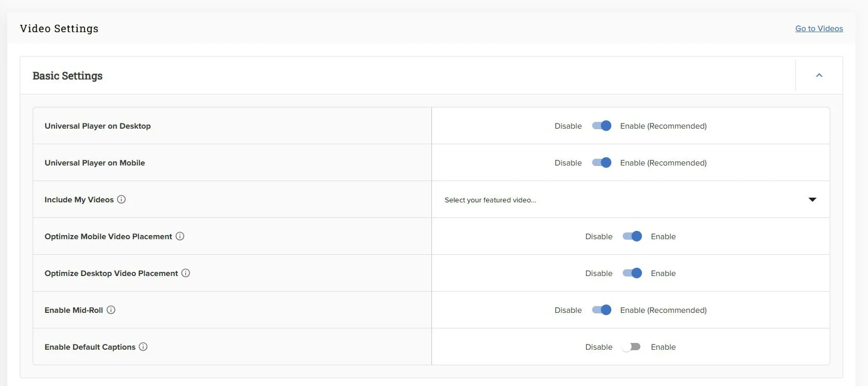The height and width of the screenshot is (386, 868).
Task: Click 'Disable' label for Enable Mid-Roll
Action: point(568,310)
